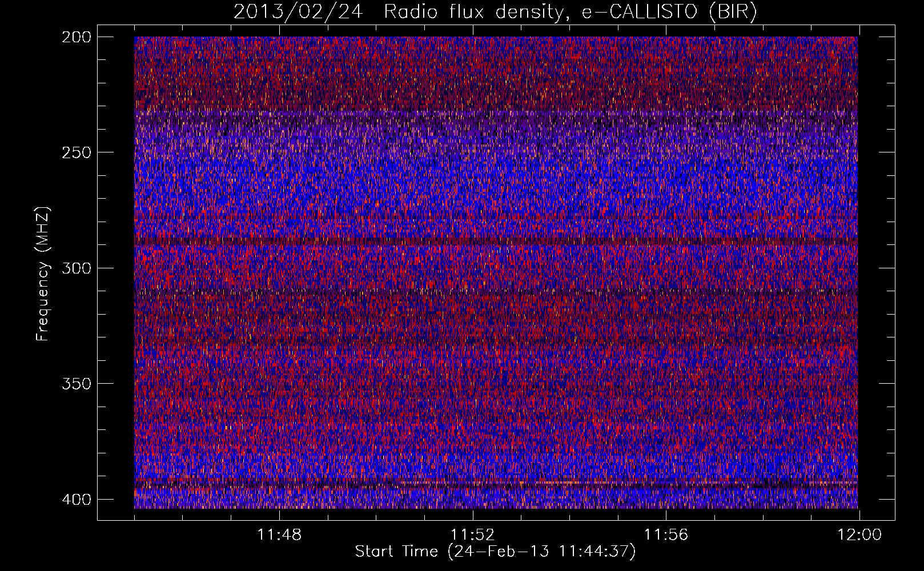
Task: Click the 11:56 time tick label
Action: click(666, 535)
